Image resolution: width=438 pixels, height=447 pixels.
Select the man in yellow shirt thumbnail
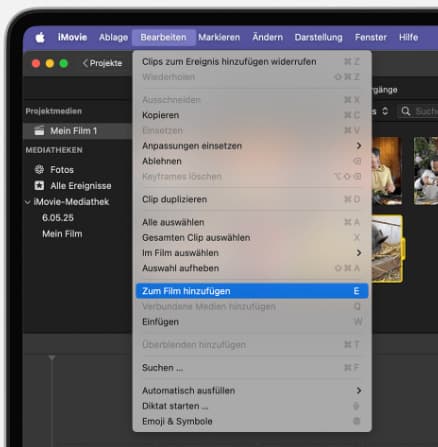386,170
